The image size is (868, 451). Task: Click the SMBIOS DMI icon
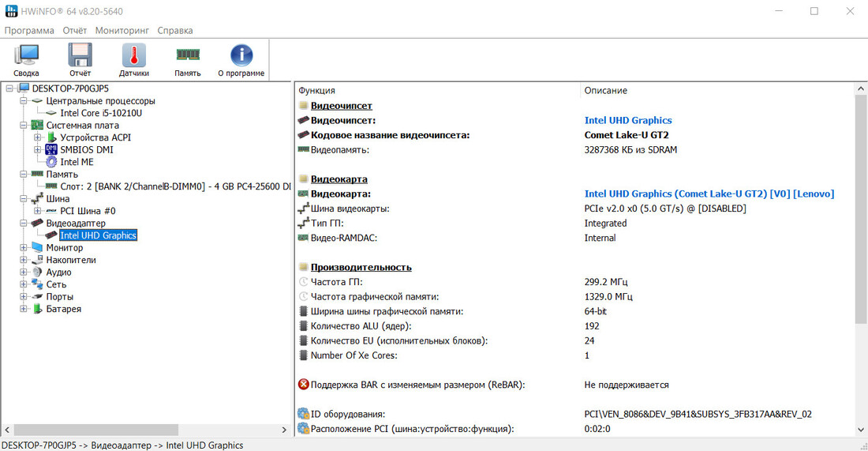51,149
